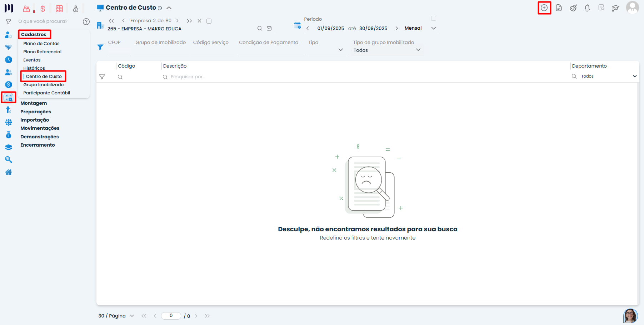
Task: Click the calendar icon next to Período
Action: coord(297,25)
